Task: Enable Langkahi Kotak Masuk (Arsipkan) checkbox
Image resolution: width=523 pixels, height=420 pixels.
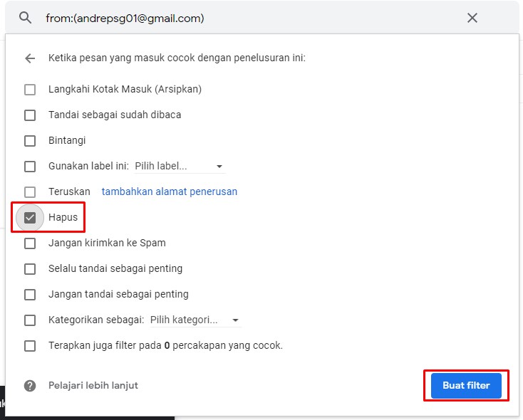Action: tap(30, 90)
